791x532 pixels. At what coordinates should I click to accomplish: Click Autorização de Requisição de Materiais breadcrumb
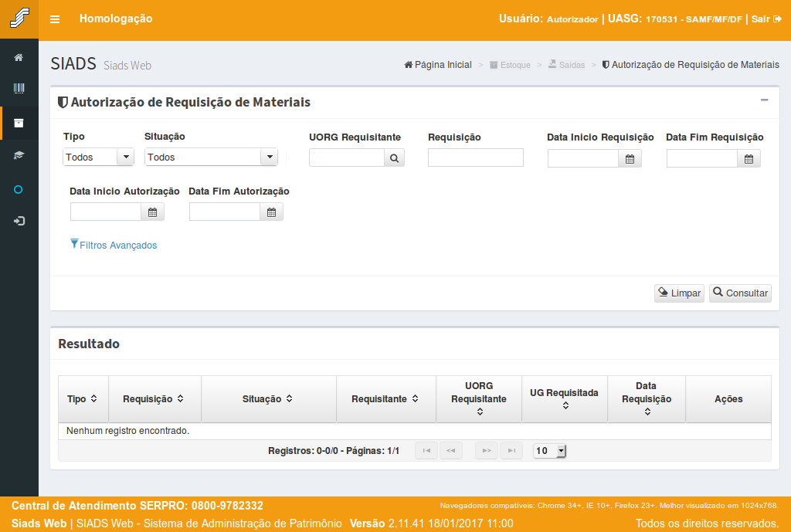click(691, 65)
